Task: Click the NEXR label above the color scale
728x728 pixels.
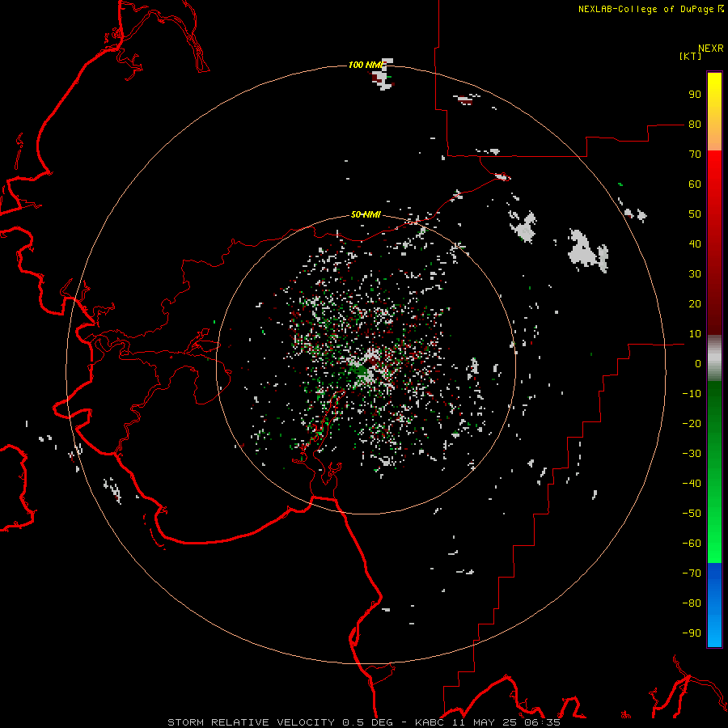Action: [x=711, y=49]
